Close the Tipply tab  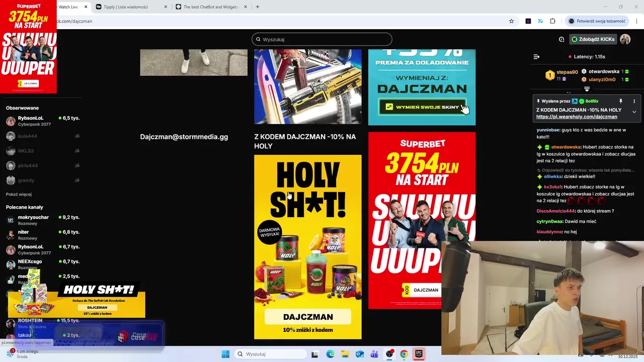click(x=166, y=7)
